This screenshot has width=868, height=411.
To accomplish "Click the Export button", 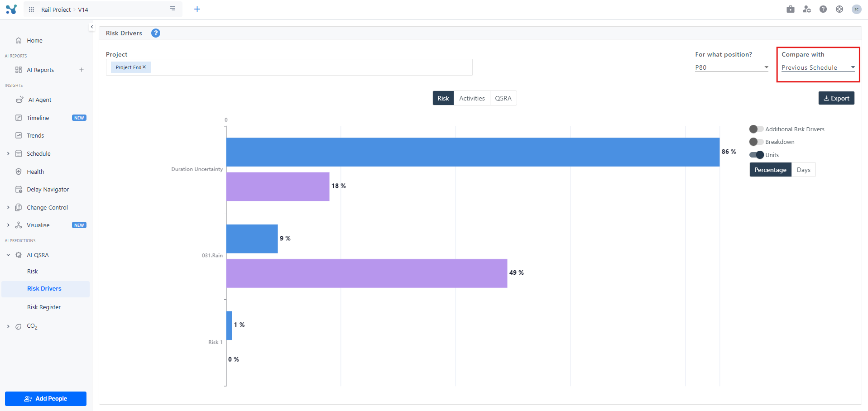I will tap(836, 98).
